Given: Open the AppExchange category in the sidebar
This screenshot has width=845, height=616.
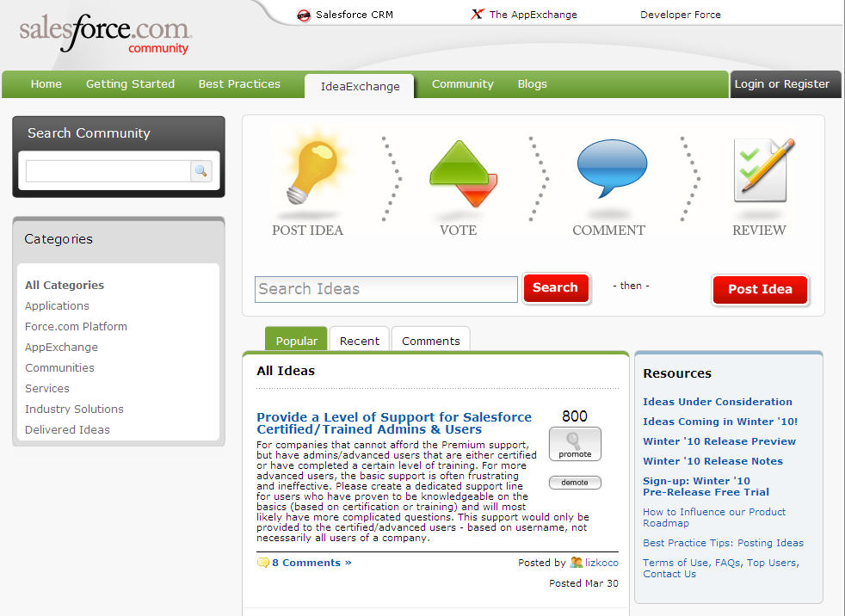Looking at the screenshot, I should (x=61, y=347).
